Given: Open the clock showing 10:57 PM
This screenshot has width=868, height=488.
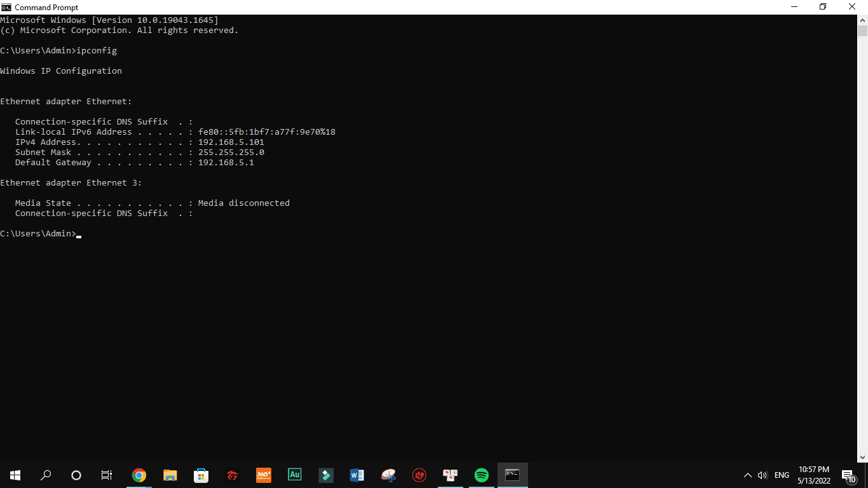Looking at the screenshot, I should (814, 475).
